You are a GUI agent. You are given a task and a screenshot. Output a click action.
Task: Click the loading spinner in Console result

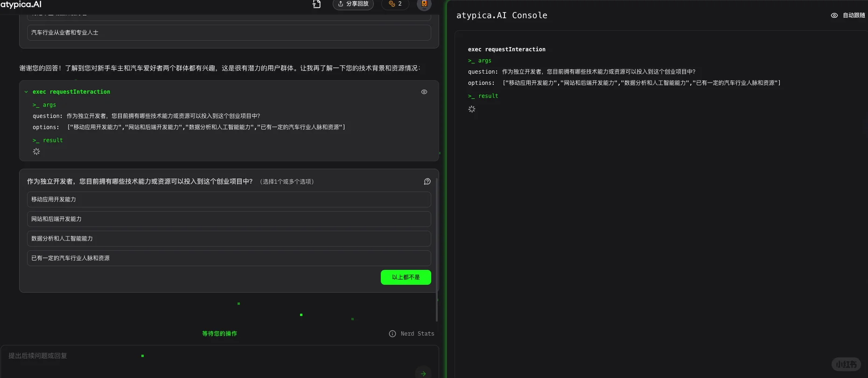(472, 109)
